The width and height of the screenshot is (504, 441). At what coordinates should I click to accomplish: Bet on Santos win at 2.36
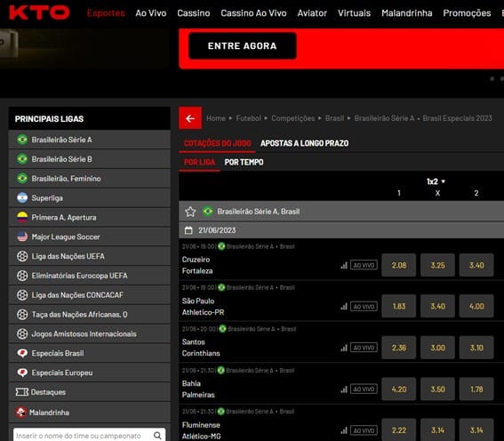coord(399,348)
